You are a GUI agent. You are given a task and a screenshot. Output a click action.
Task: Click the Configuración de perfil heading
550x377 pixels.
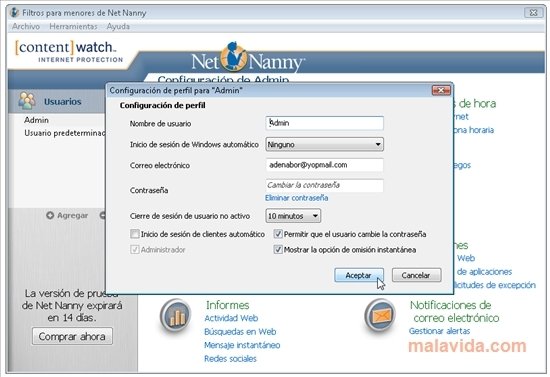point(162,106)
